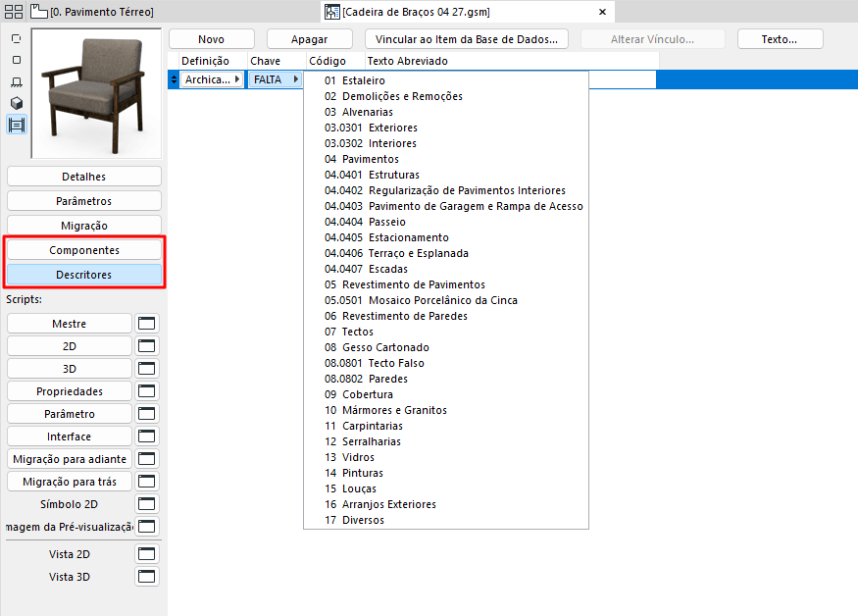The image size is (858, 616).
Task: Open the Mestre script
Action: pyautogui.click(x=70, y=324)
